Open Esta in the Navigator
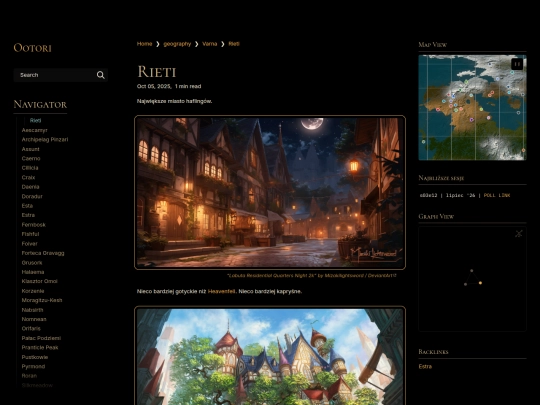This screenshot has height=405, width=540. point(27,206)
